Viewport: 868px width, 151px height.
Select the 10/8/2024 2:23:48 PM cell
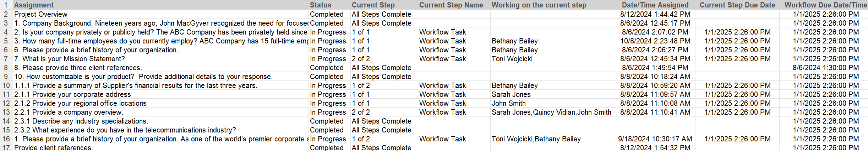click(655, 41)
